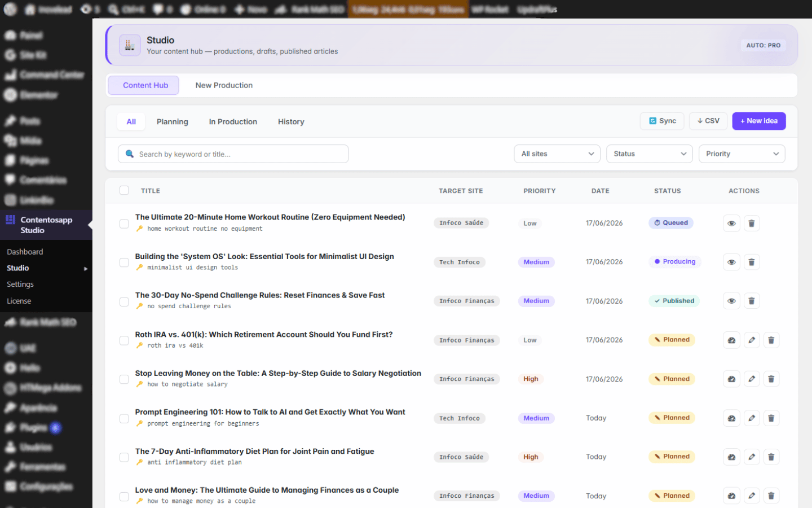Click the High priority tag in the Salary Negotiation row
812x508 pixels.
click(x=531, y=379)
